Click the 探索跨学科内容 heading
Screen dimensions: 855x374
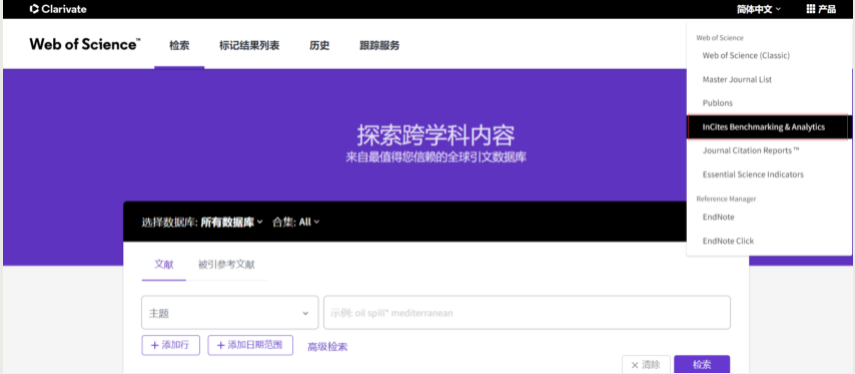(436, 135)
